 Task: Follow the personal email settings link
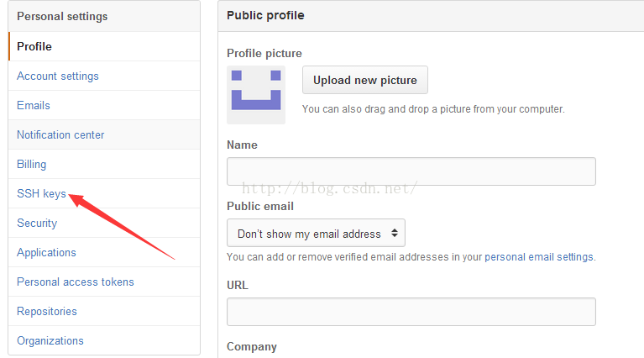click(539, 257)
